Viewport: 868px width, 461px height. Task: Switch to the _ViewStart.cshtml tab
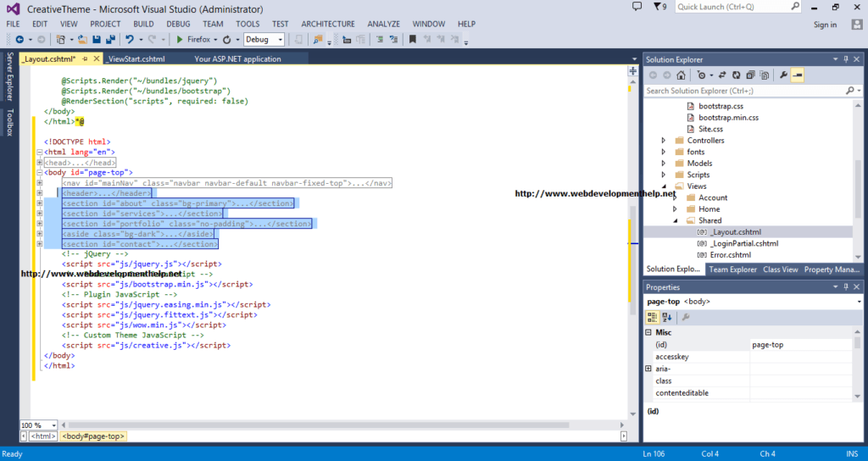136,58
